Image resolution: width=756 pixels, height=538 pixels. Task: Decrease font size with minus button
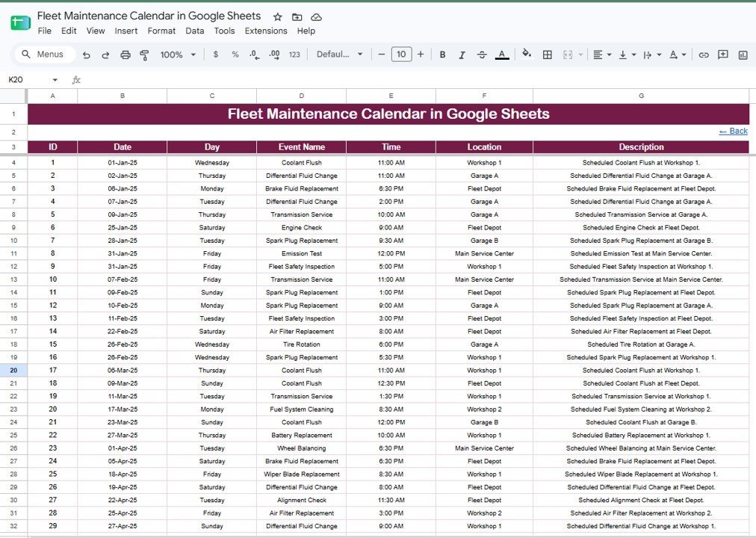tap(382, 55)
